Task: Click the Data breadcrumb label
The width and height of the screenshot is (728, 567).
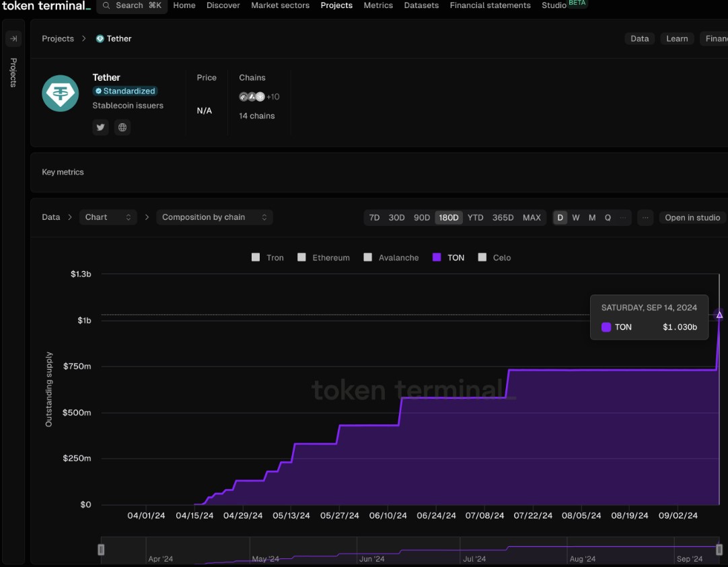Action: (51, 217)
